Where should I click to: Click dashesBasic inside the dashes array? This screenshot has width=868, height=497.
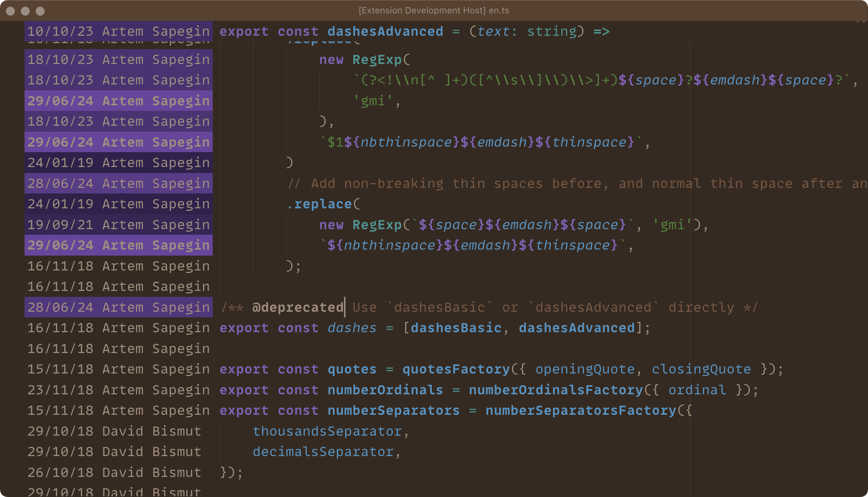456,328
